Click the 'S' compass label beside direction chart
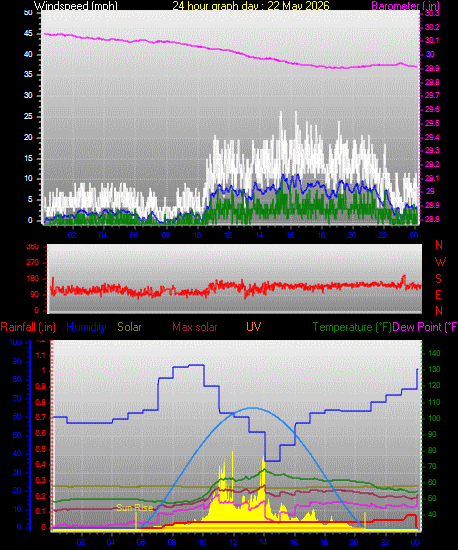This screenshot has height=550, width=458. 438,279
